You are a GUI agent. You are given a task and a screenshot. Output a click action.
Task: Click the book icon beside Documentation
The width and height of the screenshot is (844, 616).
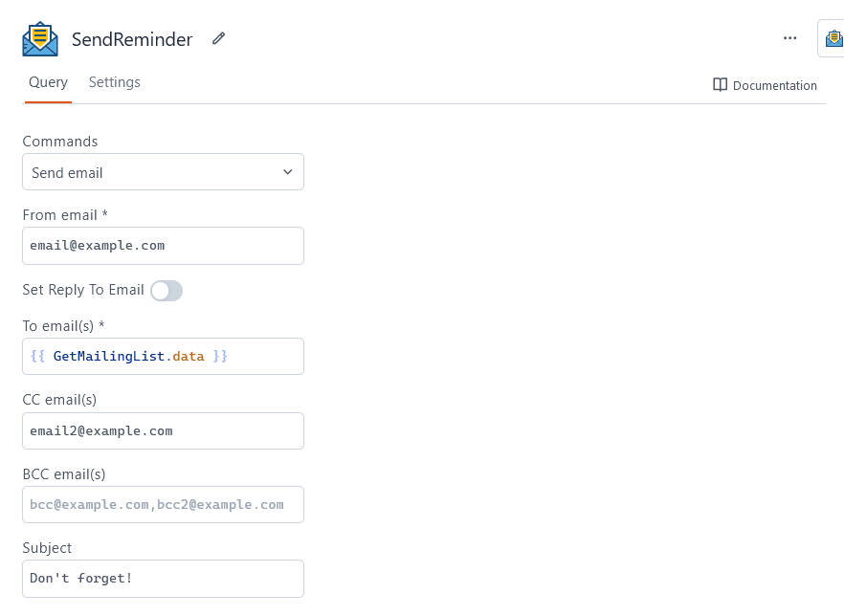720,85
